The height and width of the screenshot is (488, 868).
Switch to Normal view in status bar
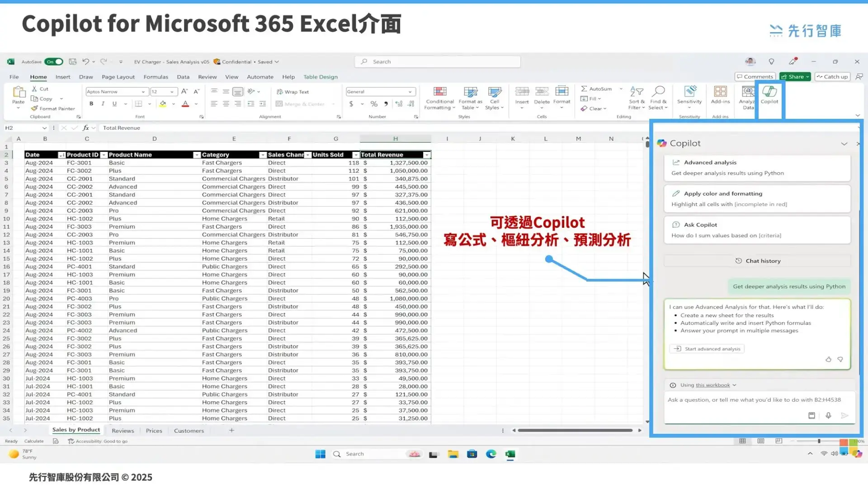(742, 441)
